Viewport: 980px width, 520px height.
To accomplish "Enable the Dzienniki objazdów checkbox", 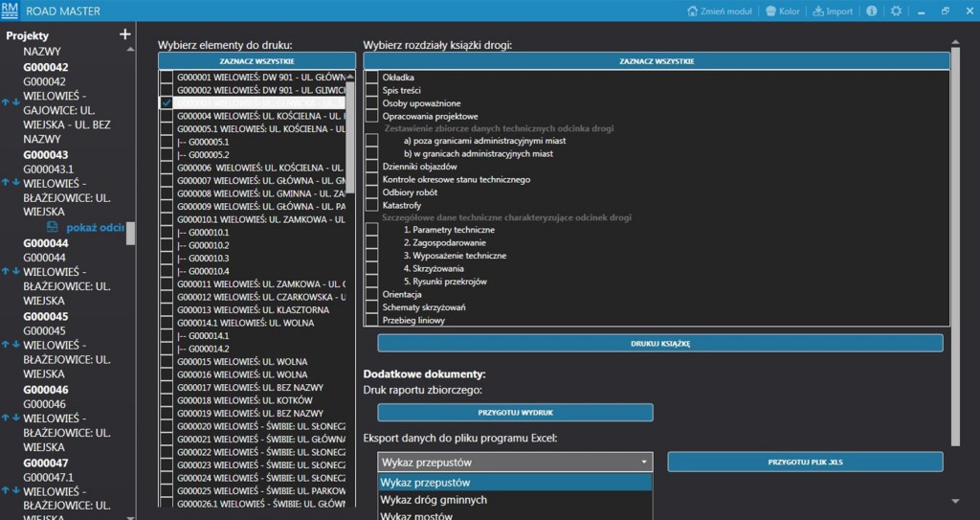I will point(372,167).
